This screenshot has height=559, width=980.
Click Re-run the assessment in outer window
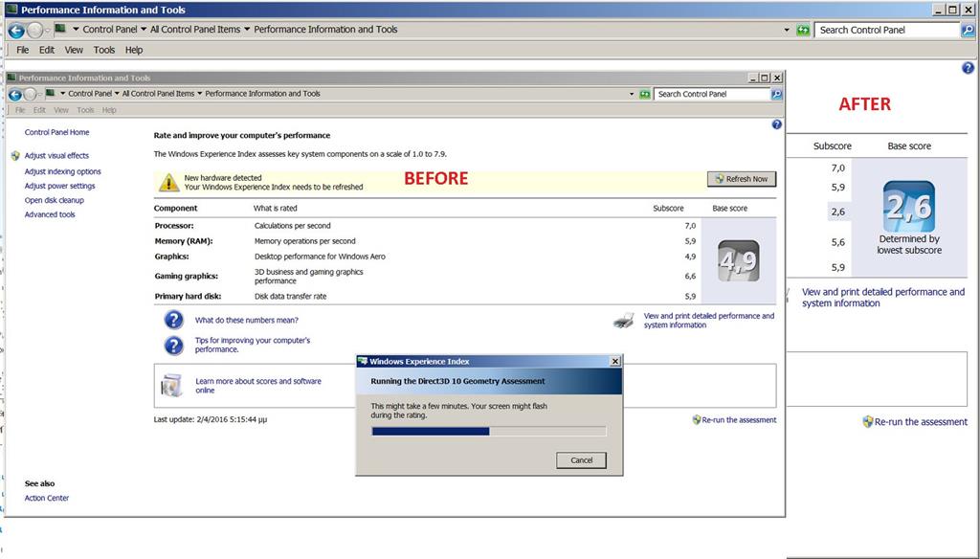921,422
